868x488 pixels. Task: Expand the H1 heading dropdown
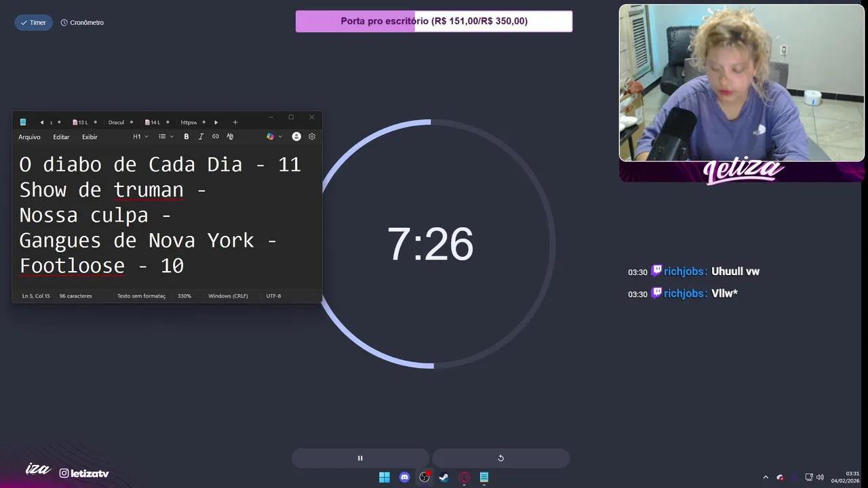(x=140, y=137)
